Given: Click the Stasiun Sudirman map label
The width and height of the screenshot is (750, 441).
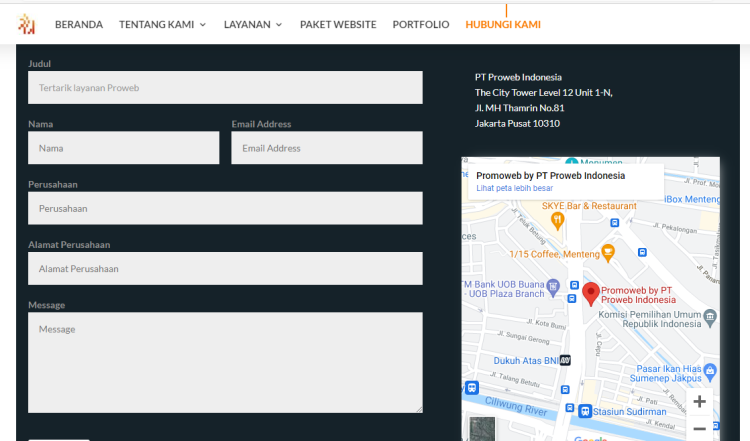Looking at the screenshot, I should [629, 411].
